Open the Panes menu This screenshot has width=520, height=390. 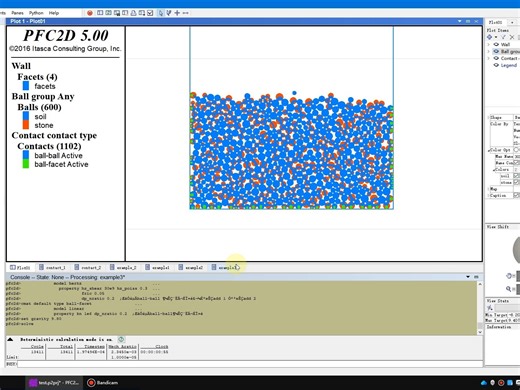tap(17, 13)
